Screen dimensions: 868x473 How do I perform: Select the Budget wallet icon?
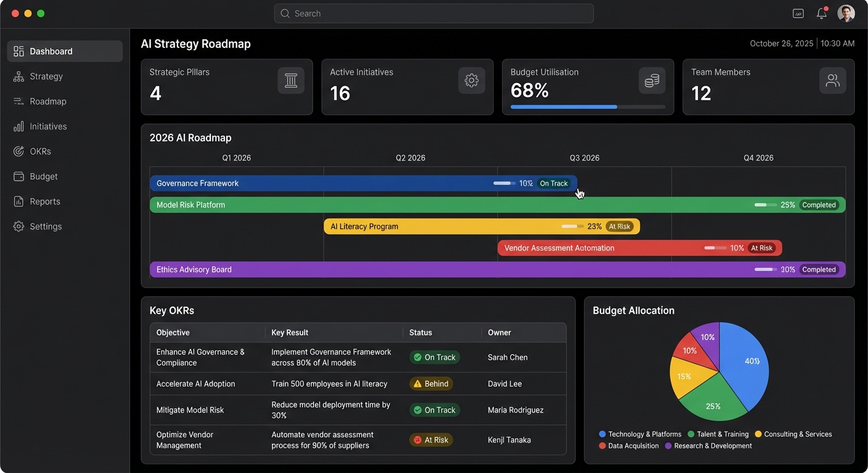point(19,176)
